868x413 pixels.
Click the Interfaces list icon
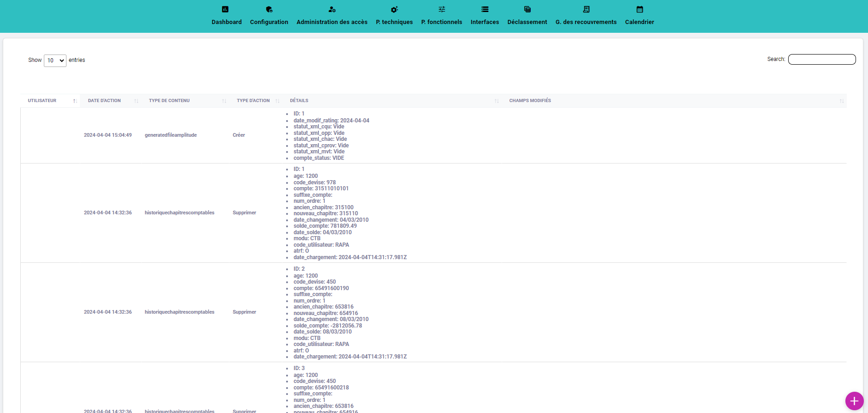point(485,9)
